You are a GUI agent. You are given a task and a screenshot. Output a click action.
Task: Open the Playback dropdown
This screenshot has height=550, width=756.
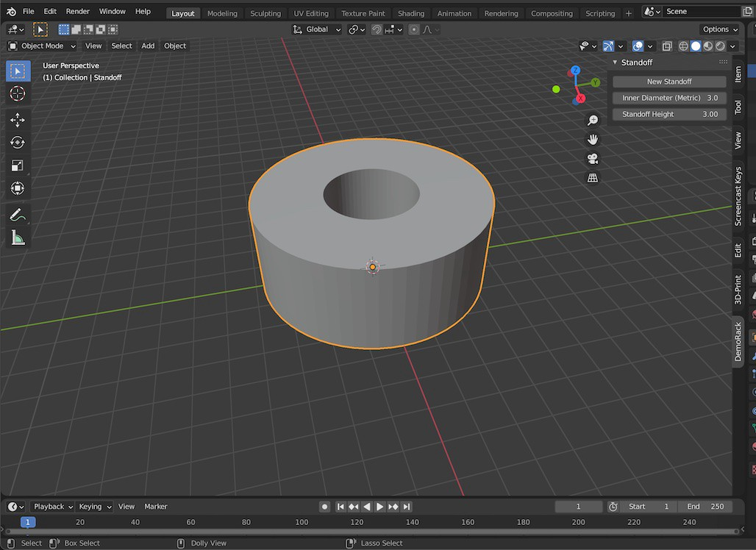pyautogui.click(x=52, y=507)
